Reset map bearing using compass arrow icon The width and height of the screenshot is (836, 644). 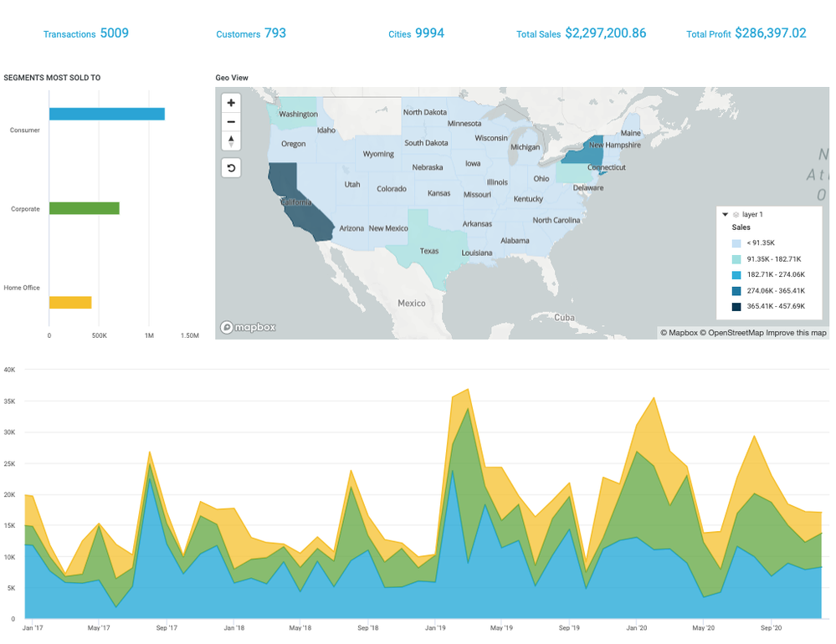tap(231, 141)
